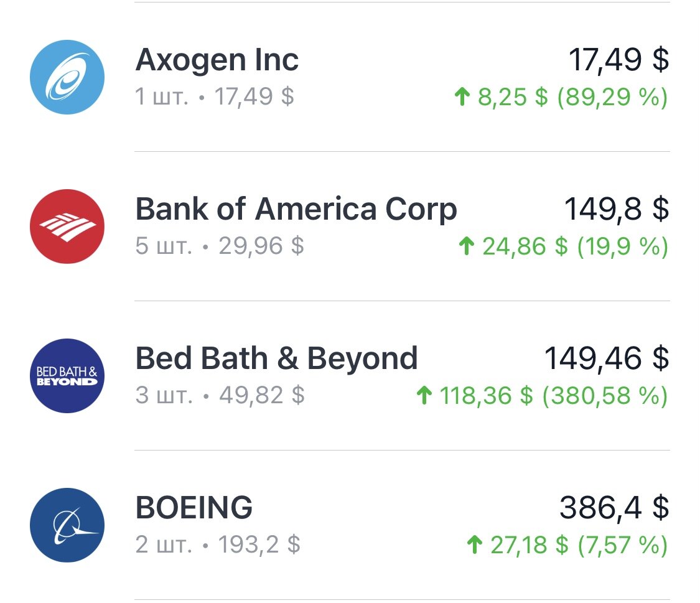Click the green arrow beside 27,18 $
This screenshot has height=603, width=700.
point(475,545)
